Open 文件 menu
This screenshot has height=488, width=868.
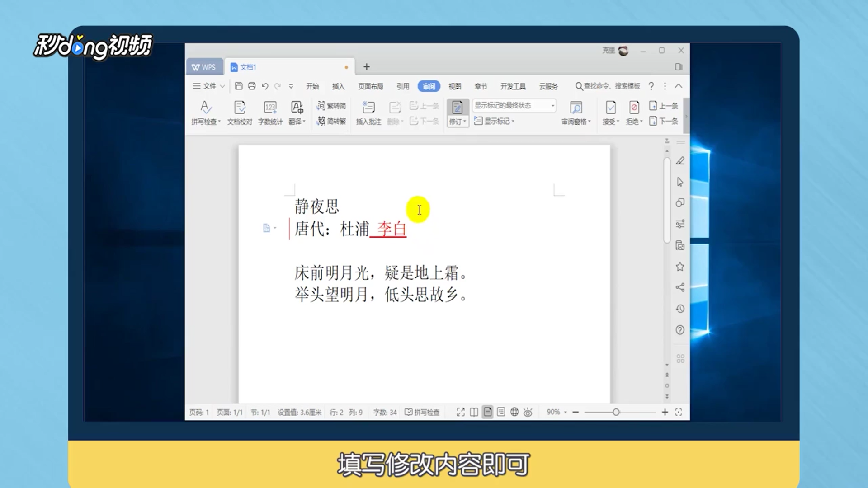point(209,86)
